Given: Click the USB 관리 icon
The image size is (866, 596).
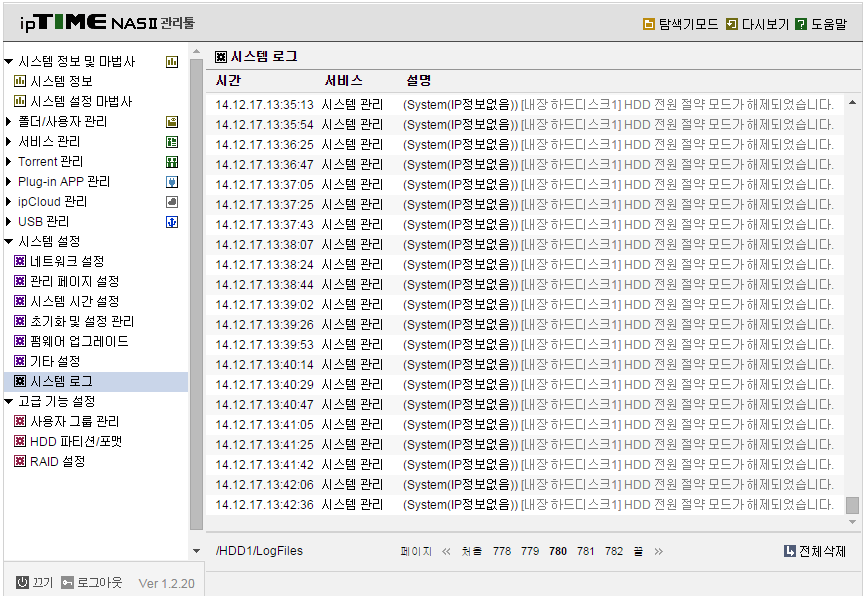Looking at the screenshot, I should click(x=172, y=222).
